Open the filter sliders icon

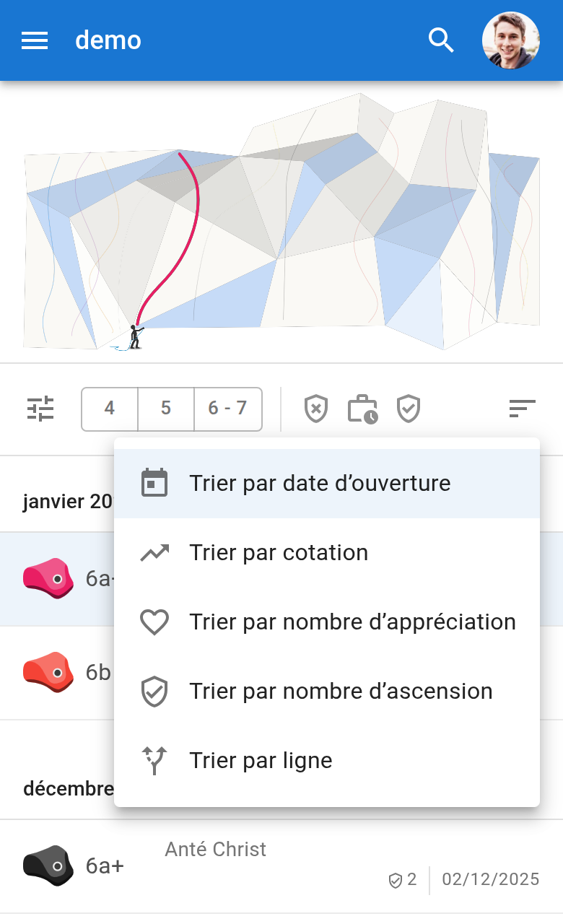[x=40, y=409]
